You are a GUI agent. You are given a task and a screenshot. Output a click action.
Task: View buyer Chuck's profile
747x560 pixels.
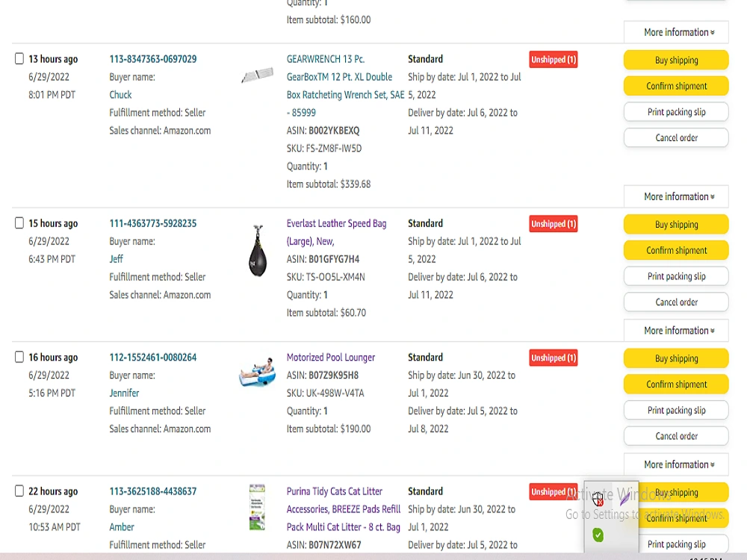tap(120, 95)
